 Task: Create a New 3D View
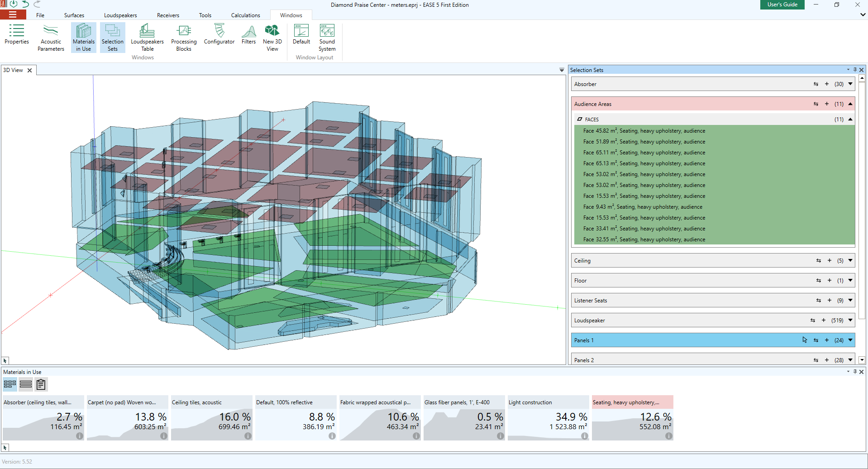point(272,37)
